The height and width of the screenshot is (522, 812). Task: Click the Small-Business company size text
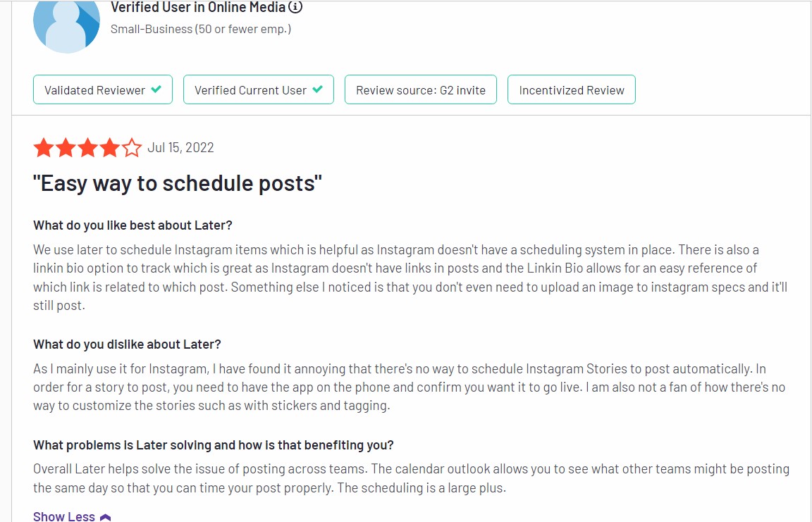point(201,30)
